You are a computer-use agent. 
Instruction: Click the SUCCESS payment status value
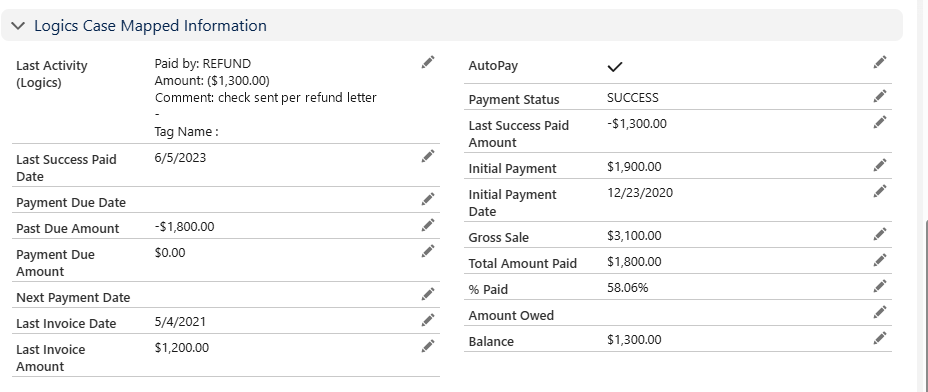coord(633,98)
